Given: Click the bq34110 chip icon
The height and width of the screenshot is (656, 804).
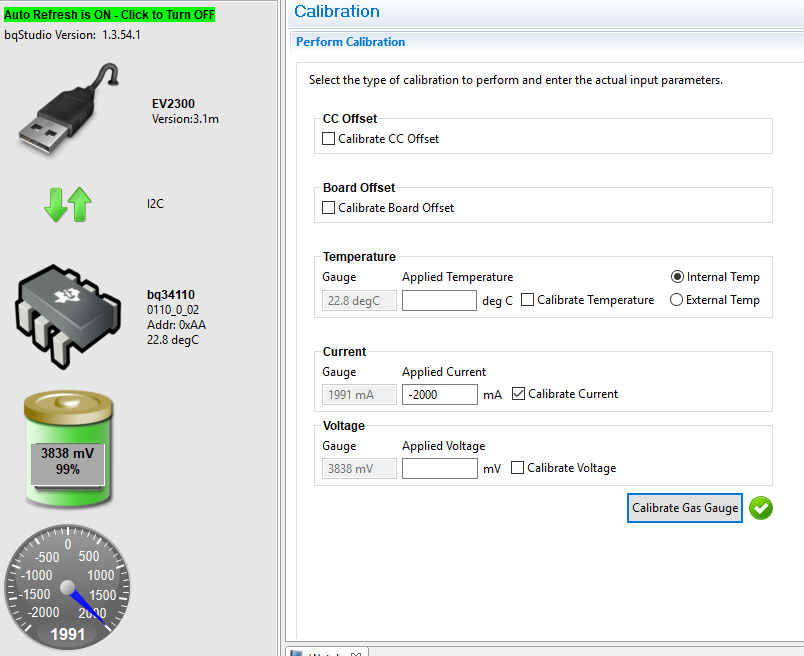Looking at the screenshot, I should (x=68, y=316).
